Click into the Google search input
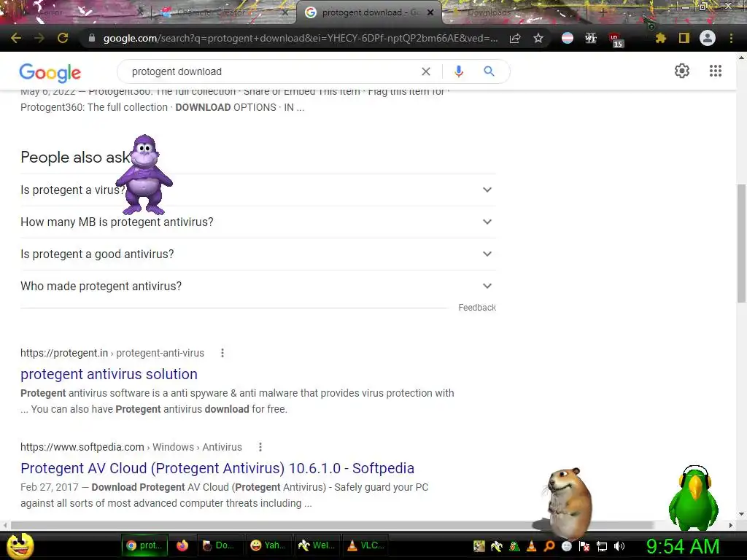 click(x=271, y=71)
